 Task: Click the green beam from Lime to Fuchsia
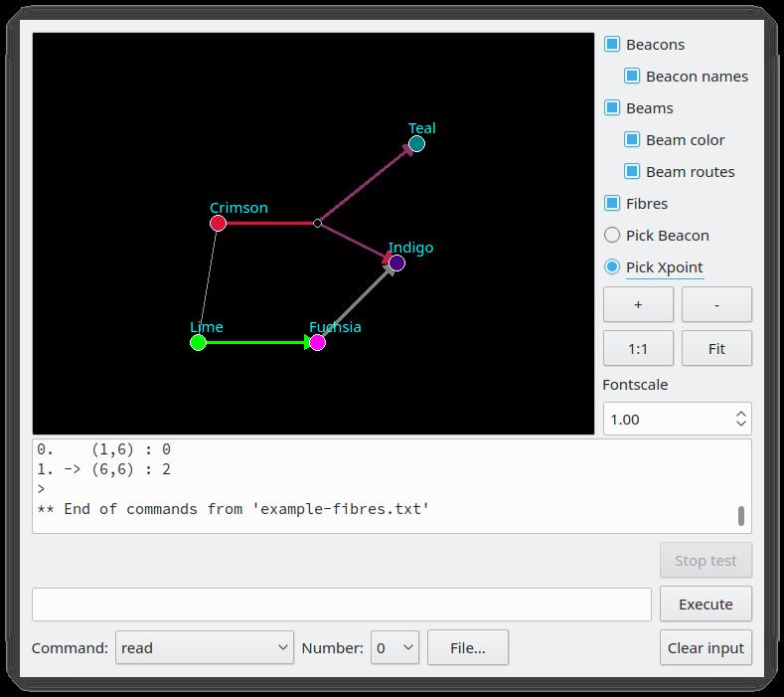click(x=257, y=343)
